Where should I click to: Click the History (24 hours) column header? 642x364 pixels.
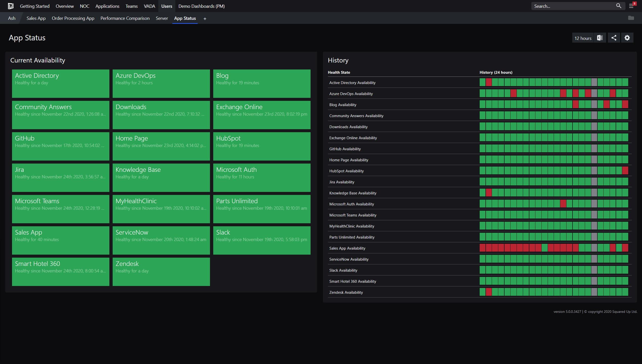(496, 72)
